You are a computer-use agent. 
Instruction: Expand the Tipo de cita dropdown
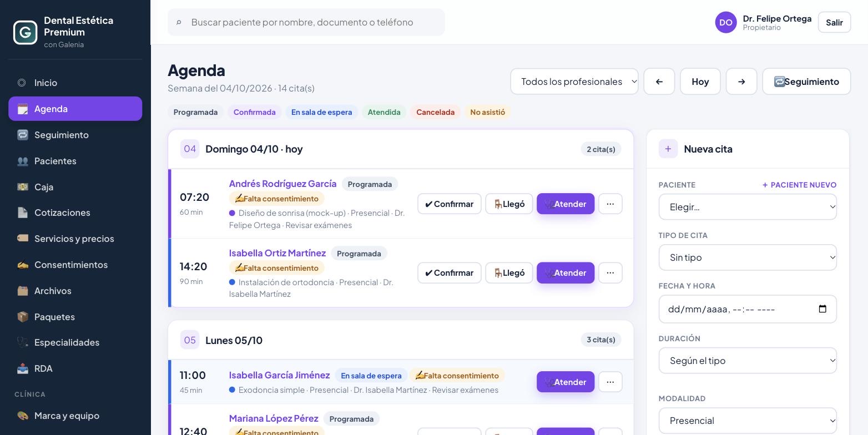pos(748,257)
